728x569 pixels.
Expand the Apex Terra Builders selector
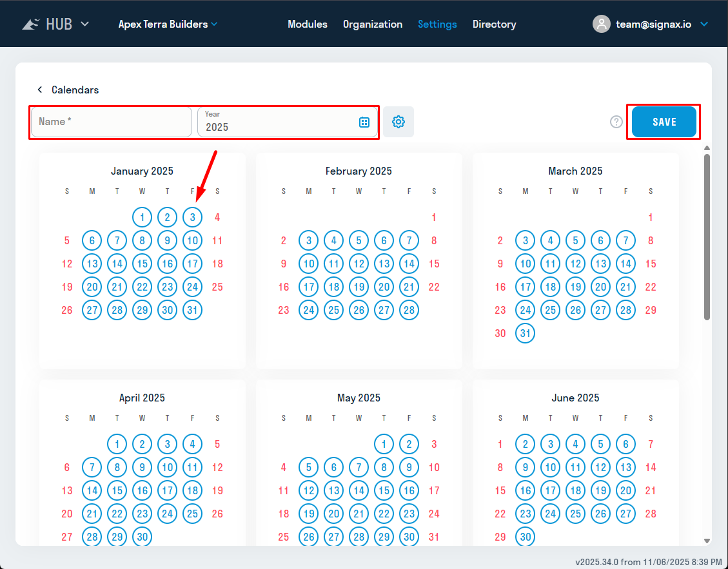click(168, 24)
